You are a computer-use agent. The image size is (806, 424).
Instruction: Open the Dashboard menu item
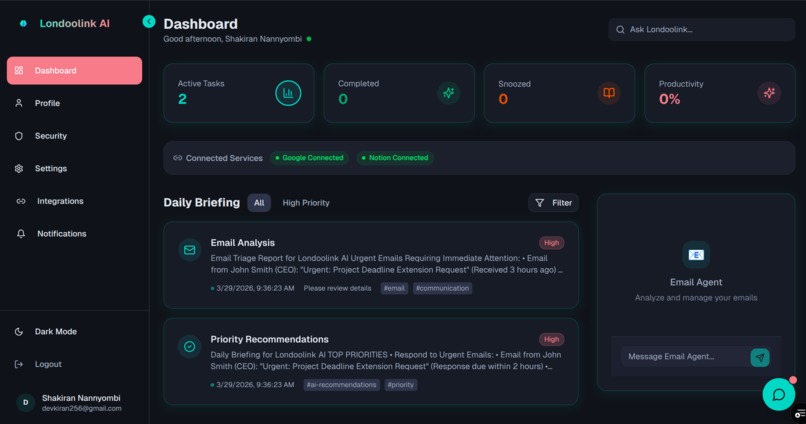click(75, 70)
